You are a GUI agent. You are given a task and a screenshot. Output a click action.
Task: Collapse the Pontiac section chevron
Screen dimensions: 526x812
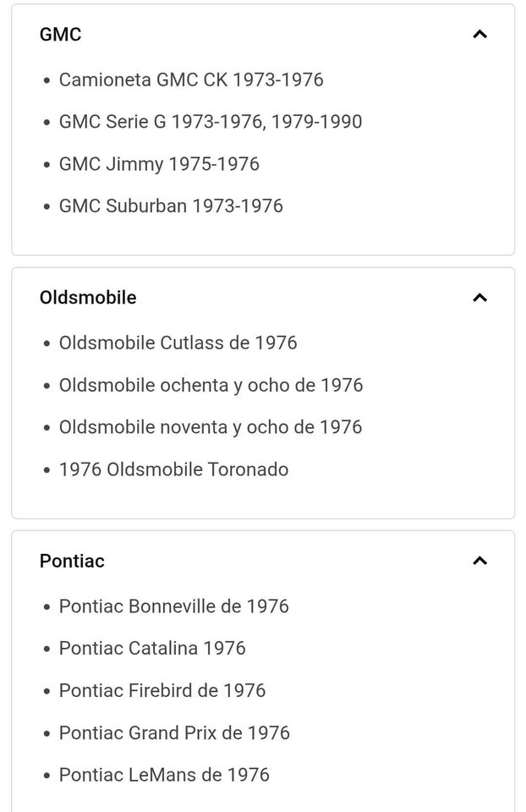click(x=480, y=561)
